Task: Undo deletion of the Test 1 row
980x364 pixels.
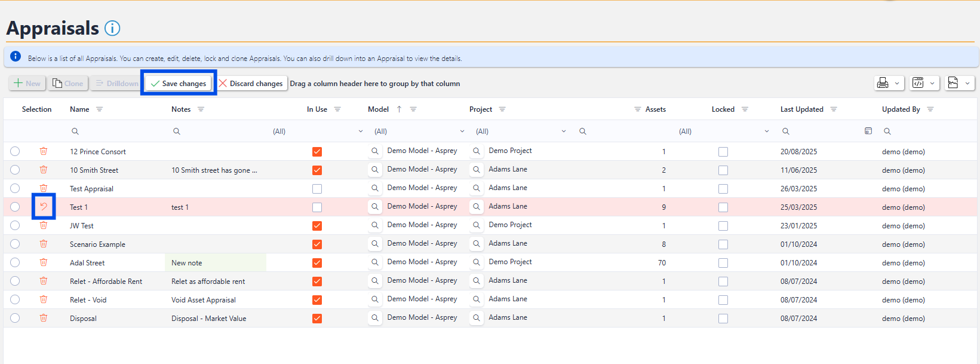Action: [x=44, y=207]
